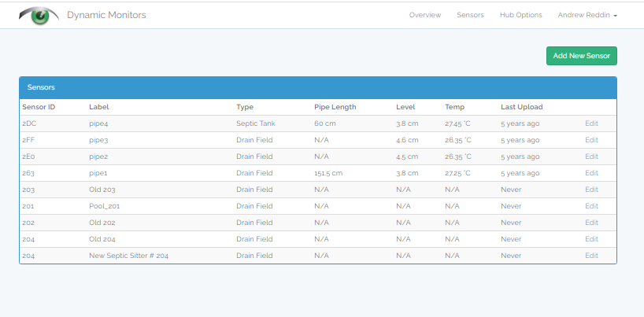Edit the Old 204 sensor
644x317 pixels.
coord(591,239)
